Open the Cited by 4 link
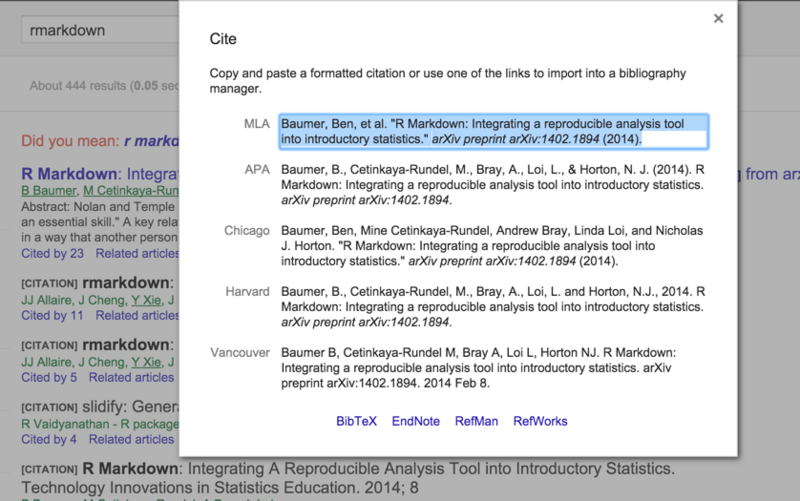 [x=49, y=440]
